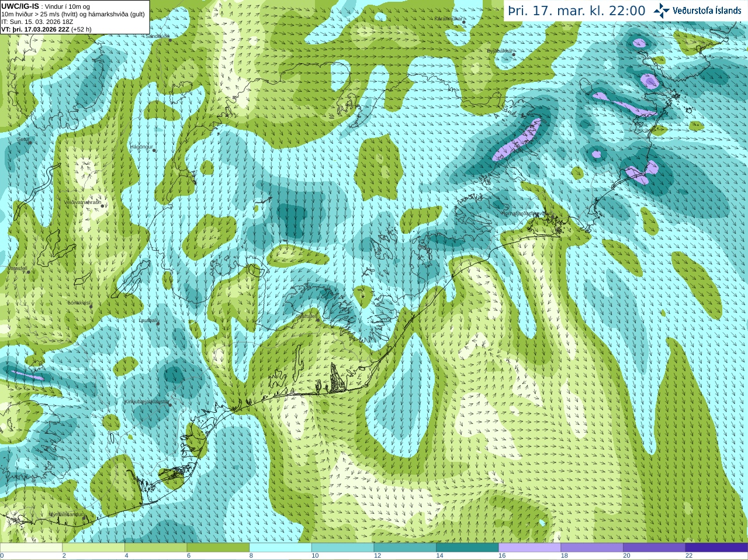Click the legend value 14

point(439,556)
